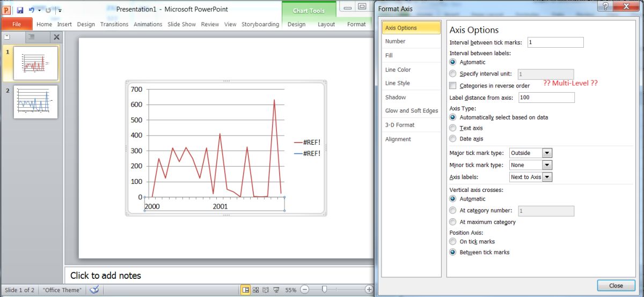This screenshot has width=644, height=297.
Task: Select Automatic interval between labels
Action: click(453, 62)
